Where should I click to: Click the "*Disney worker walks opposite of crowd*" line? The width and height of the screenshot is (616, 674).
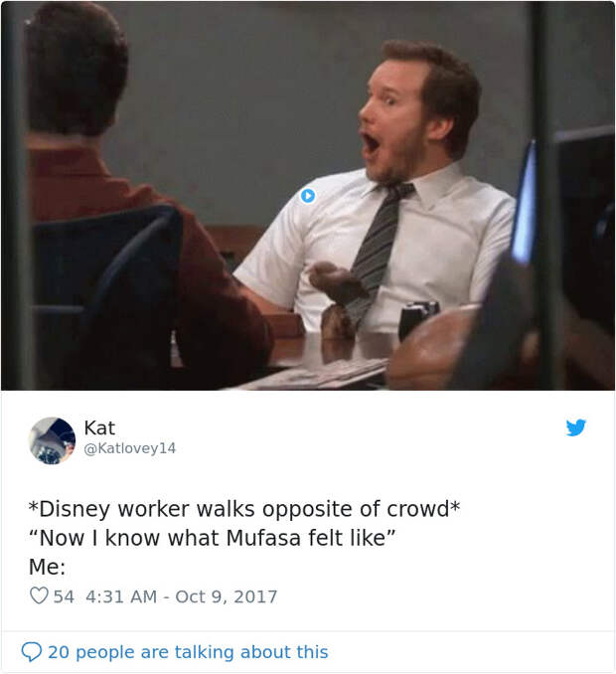pyautogui.click(x=244, y=509)
